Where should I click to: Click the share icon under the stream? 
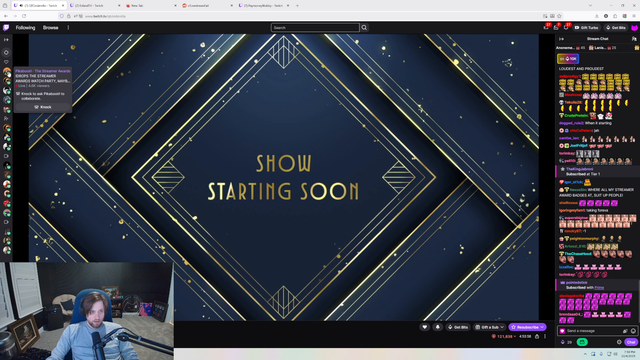coord(537,336)
